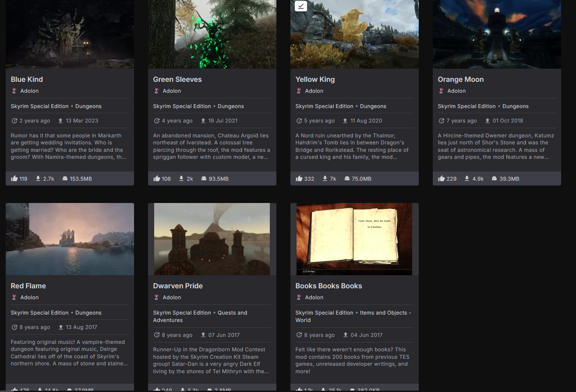This screenshot has width=576, height=392.
Task: Open the Red Flame mod title
Action: coord(28,286)
